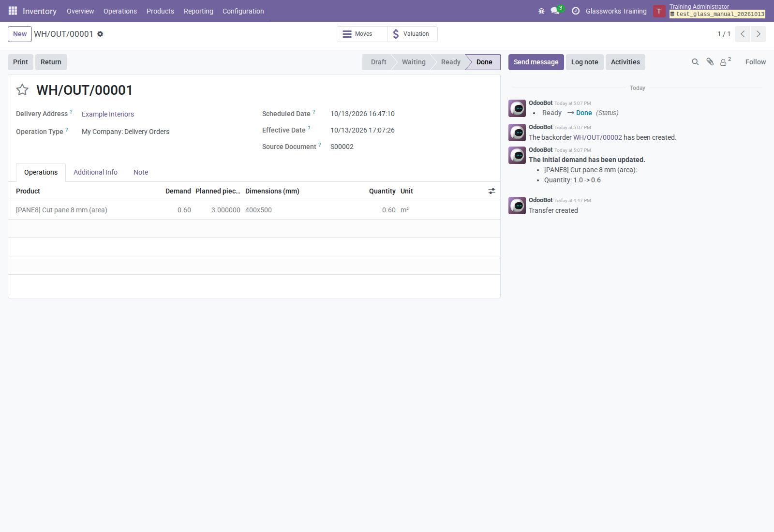Click Send message button
774x532 pixels.
click(536, 62)
